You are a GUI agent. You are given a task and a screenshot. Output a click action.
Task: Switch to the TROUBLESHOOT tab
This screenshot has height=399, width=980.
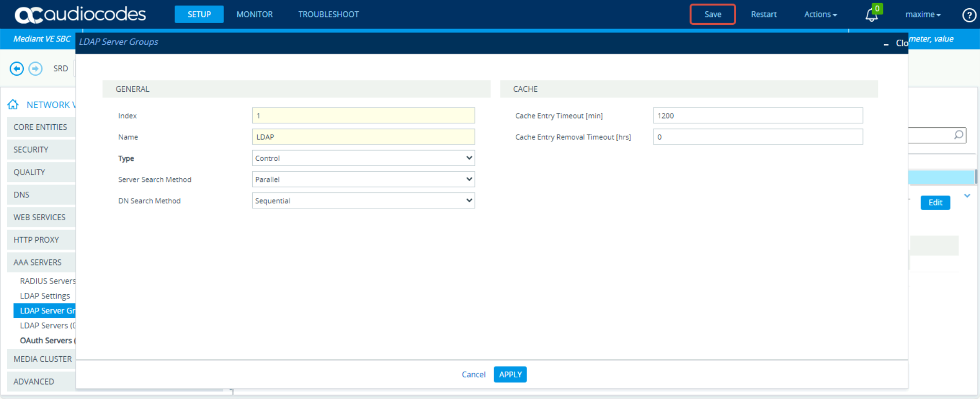click(328, 14)
